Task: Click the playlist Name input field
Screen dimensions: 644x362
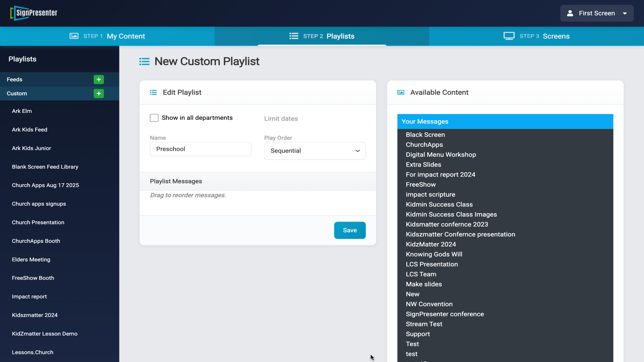Action: tap(200, 149)
